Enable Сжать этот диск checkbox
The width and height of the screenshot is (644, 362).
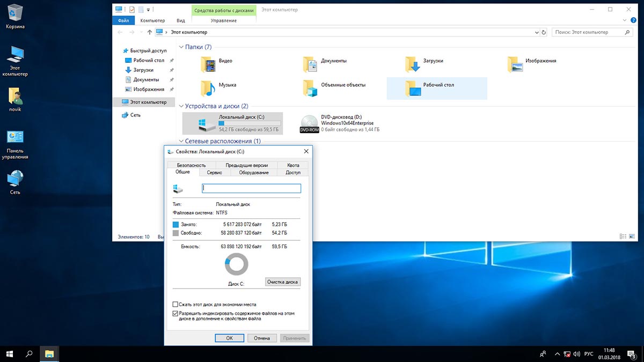tap(175, 304)
